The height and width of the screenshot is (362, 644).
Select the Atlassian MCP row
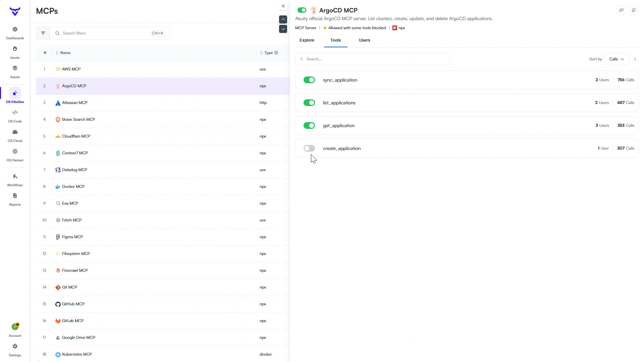point(163,103)
